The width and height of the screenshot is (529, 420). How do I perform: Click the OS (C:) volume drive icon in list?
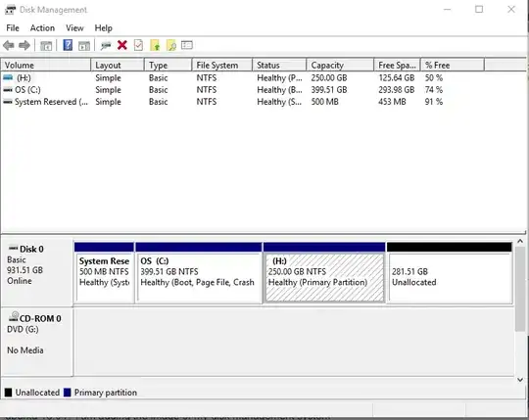[x=8, y=90]
